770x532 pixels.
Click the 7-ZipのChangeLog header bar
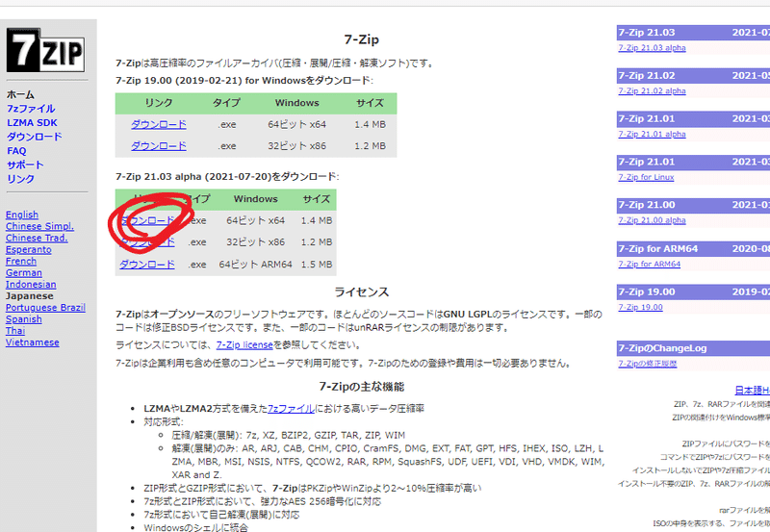[693, 348]
